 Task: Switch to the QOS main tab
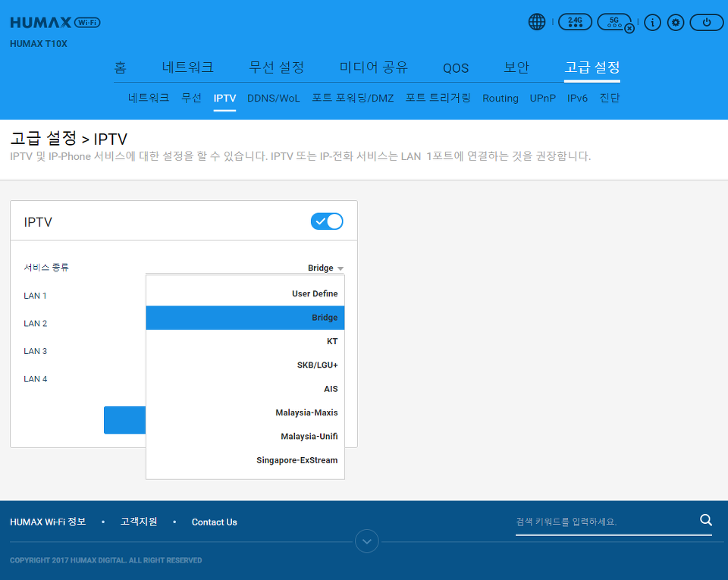pos(456,68)
